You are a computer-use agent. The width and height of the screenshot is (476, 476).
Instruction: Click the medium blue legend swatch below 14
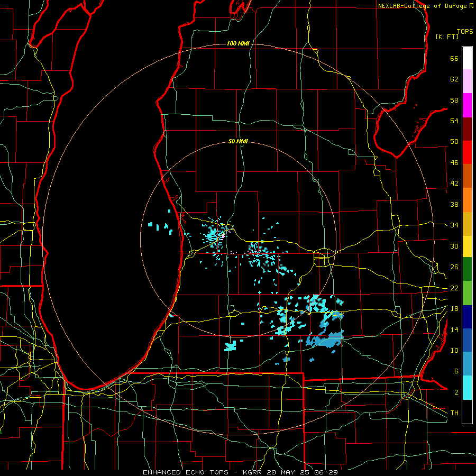point(467,340)
